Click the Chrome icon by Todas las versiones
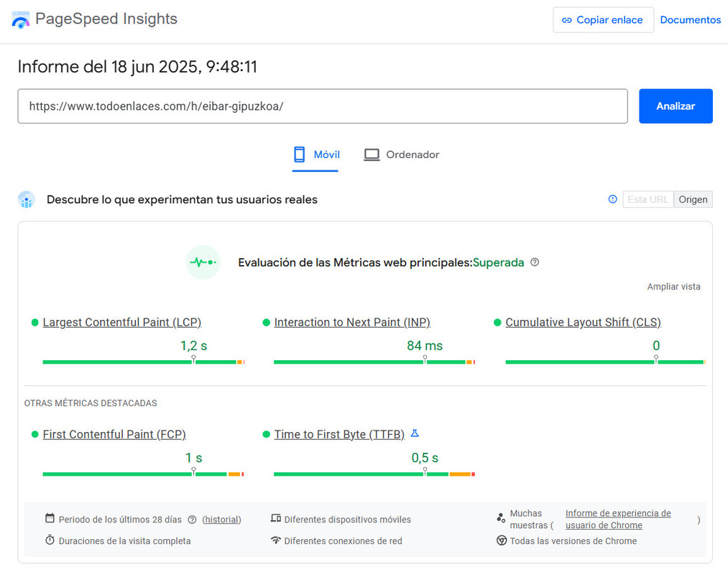The image size is (728, 575). [x=502, y=540]
